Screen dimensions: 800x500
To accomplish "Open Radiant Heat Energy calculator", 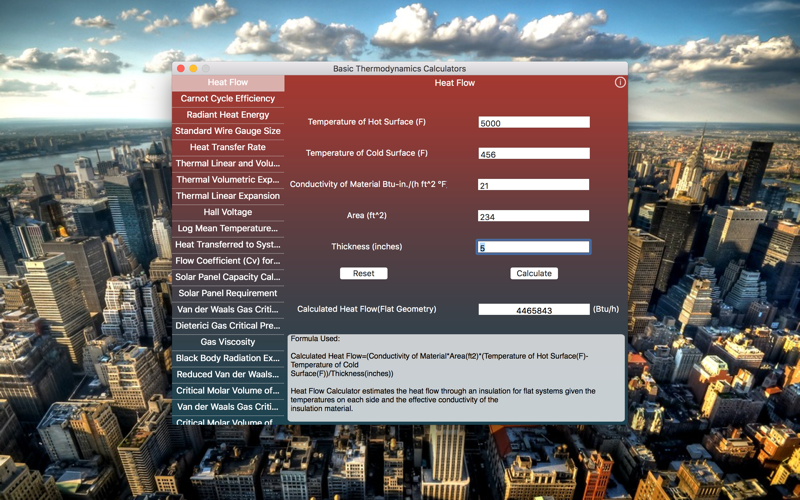I will point(228,115).
